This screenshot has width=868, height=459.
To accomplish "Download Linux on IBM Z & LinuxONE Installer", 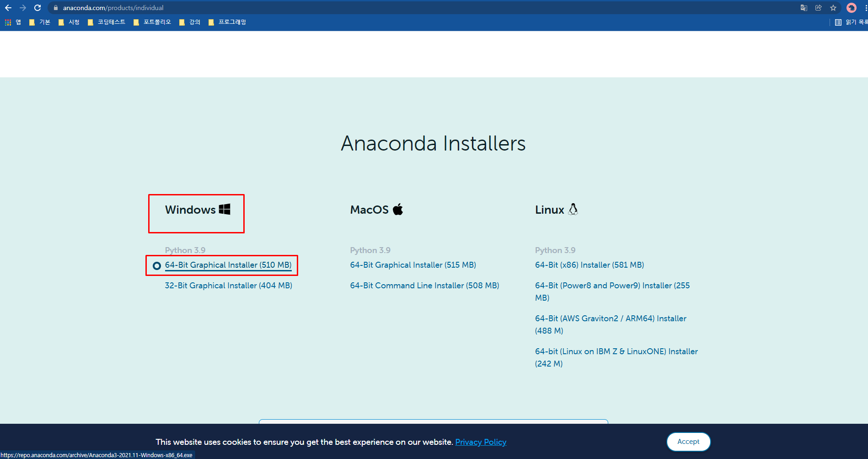I will [x=616, y=357].
